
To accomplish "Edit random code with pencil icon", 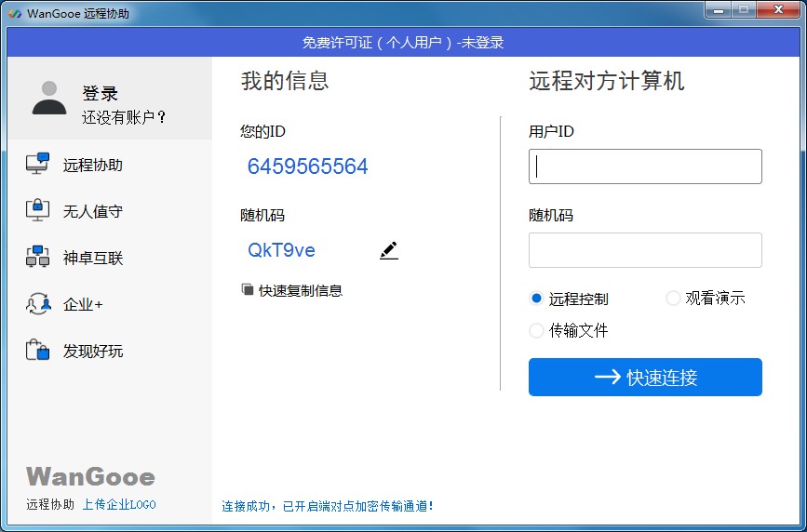I will point(388,250).
